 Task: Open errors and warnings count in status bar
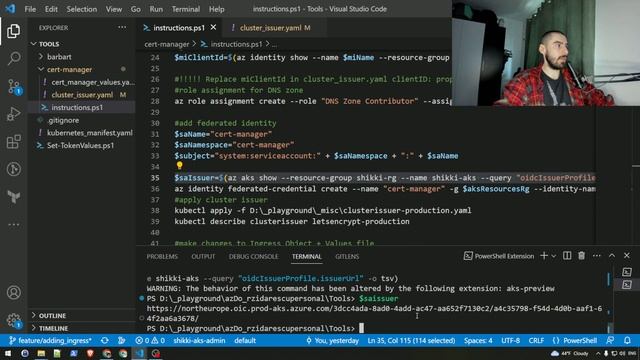tap(150, 340)
